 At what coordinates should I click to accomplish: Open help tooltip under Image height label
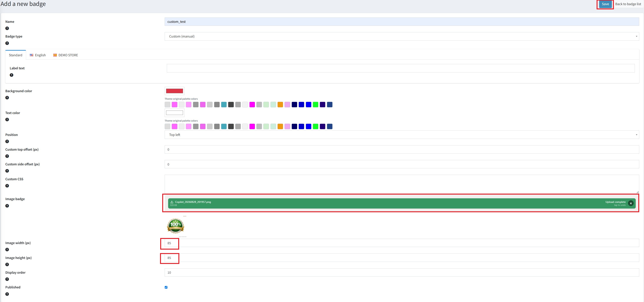point(7,264)
